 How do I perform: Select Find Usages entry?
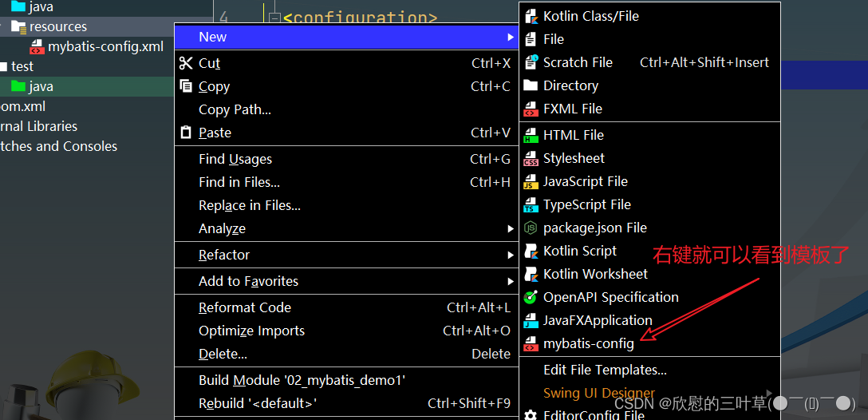coord(346,160)
